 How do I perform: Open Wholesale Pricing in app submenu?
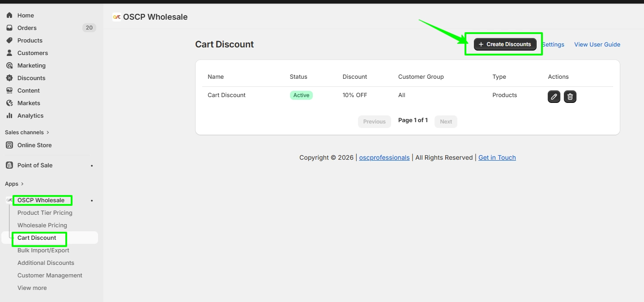tap(42, 225)
